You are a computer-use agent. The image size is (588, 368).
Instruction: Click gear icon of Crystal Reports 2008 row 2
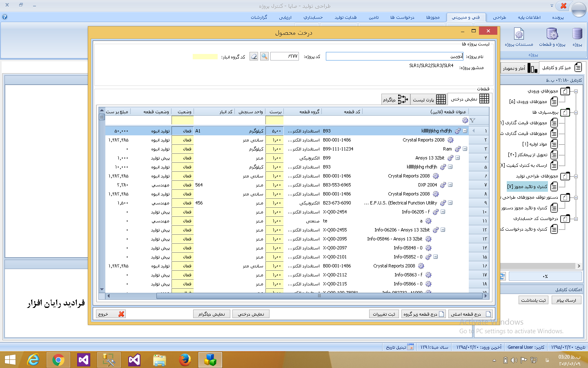(x=450, y=140)
